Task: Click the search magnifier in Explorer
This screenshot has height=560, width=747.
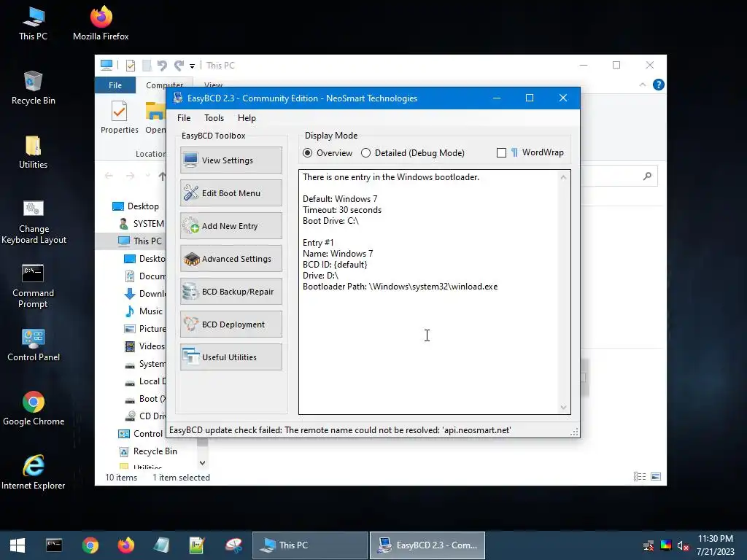Action: click(647, 176)
